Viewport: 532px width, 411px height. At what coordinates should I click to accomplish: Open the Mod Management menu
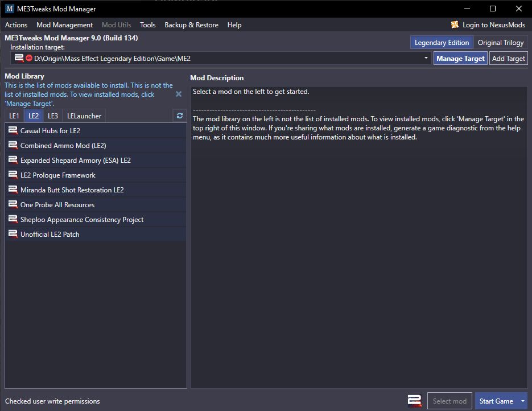(64, 25)
